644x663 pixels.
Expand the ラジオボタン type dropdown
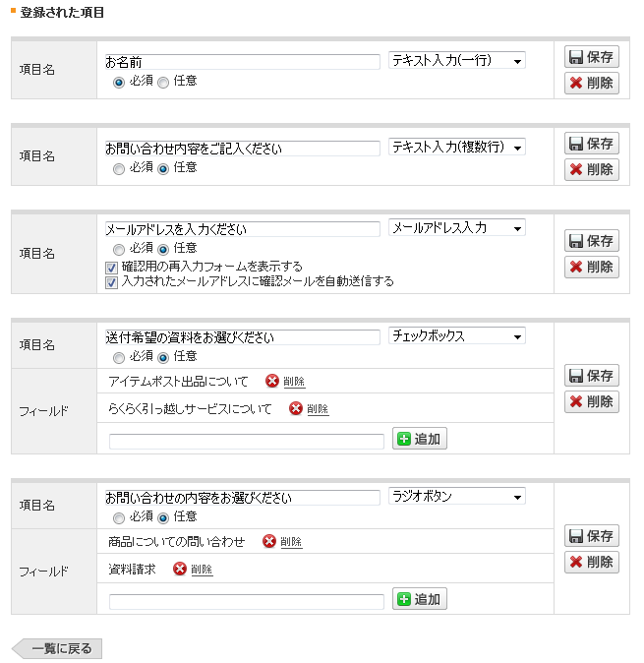pyautogui.click(x=457, y=496)
